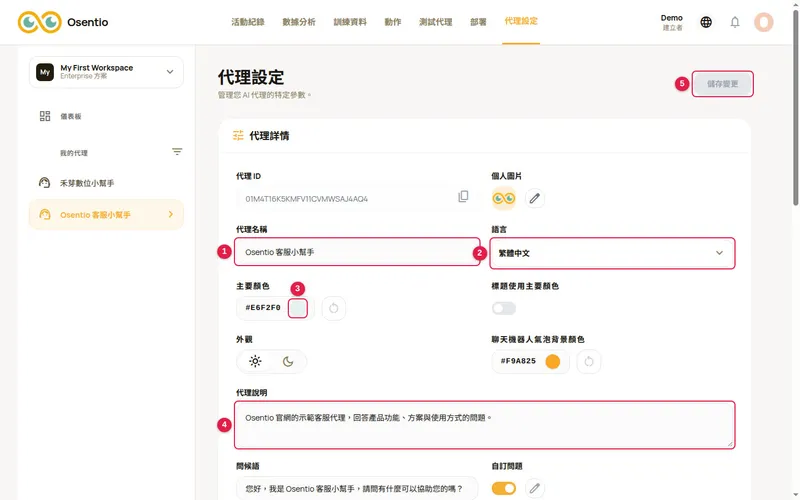Click the Osentio 客服小幫手 agent icon
Screen dimensions: 800x500
(45, 214)
